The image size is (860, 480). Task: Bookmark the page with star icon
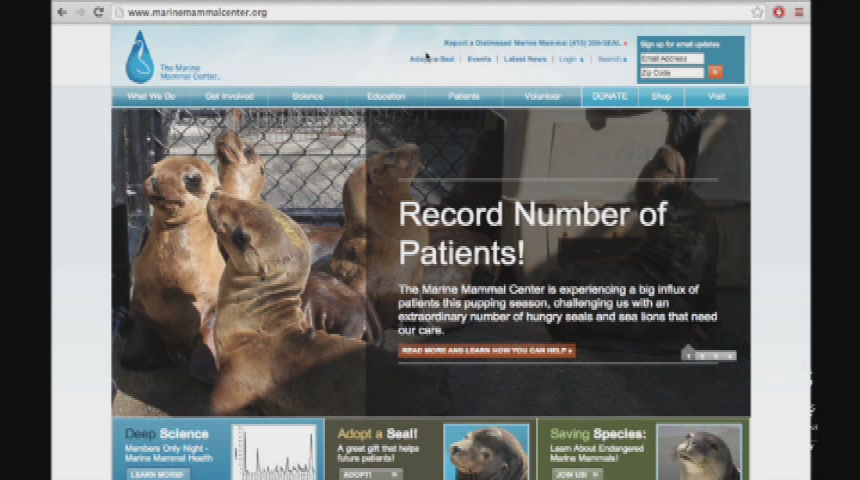click(757, 12)
